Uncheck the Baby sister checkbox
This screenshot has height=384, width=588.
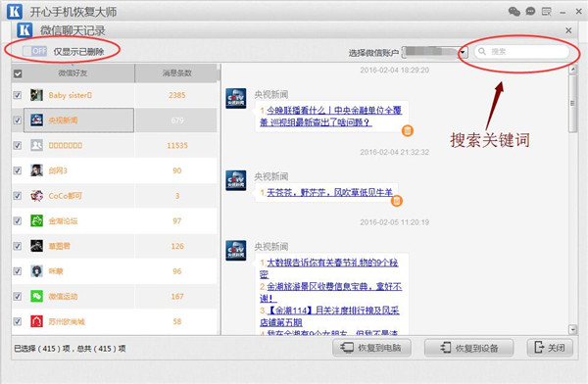pos(18,95)
